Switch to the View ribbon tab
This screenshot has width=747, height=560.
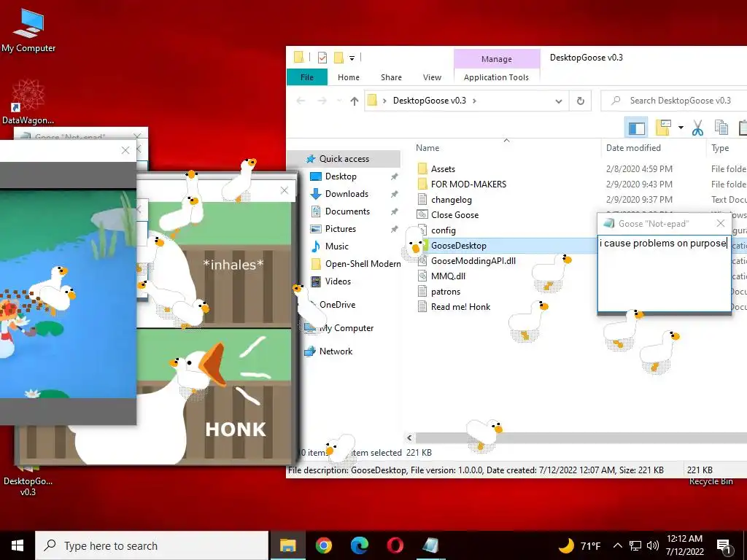[x=432, y=77]
